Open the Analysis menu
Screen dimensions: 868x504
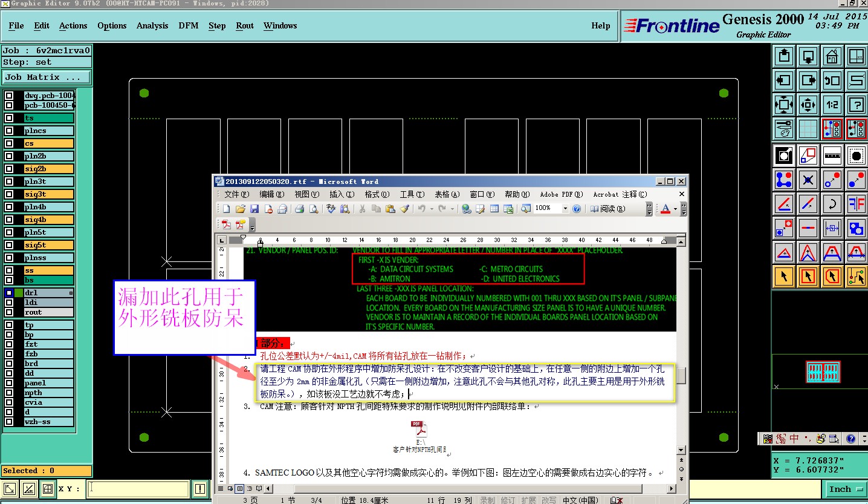pos(152,25)
